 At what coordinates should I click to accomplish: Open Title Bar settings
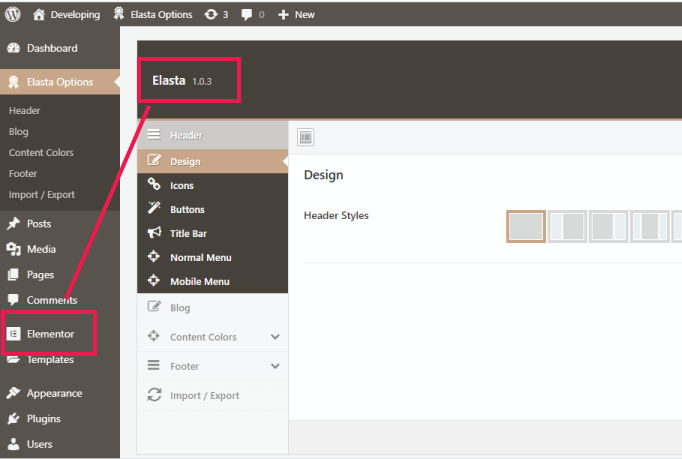[187, 233]
